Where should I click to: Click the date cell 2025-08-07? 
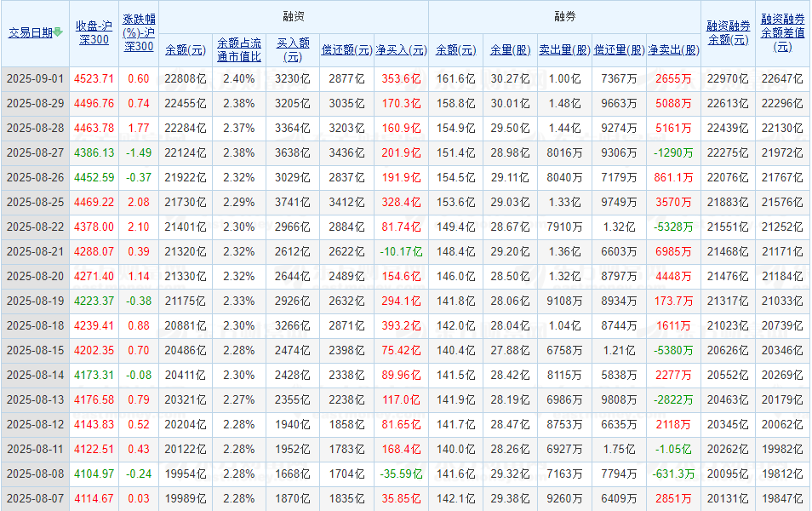[35, 498]
